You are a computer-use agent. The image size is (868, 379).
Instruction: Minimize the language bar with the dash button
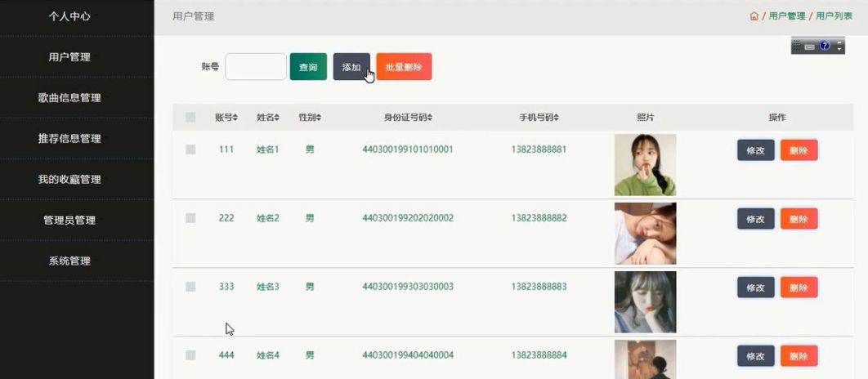click(x=839, y=42)
